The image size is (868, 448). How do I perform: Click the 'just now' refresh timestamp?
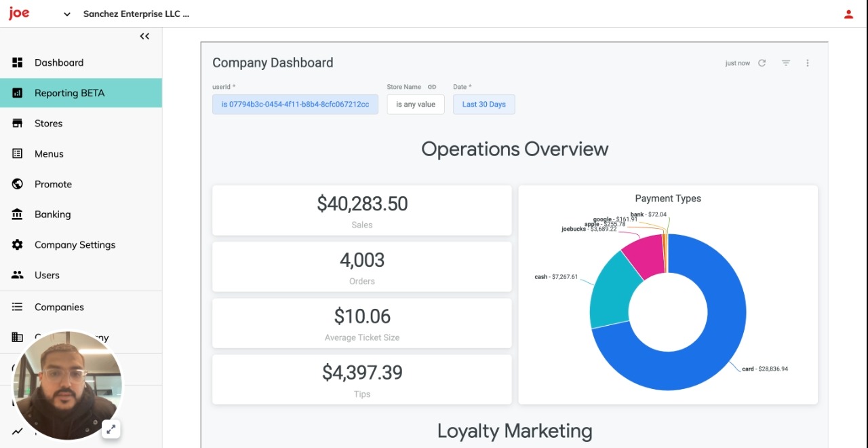click(x=737, y=63)
